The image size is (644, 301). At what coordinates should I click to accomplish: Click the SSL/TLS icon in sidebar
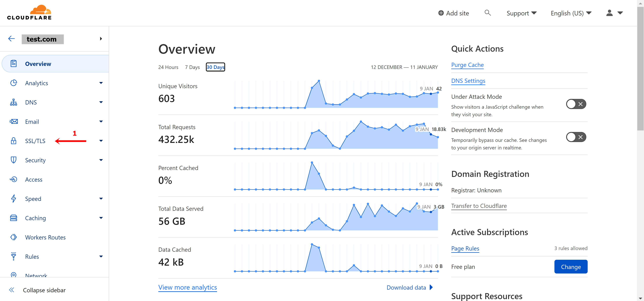[x=14, y=141]
